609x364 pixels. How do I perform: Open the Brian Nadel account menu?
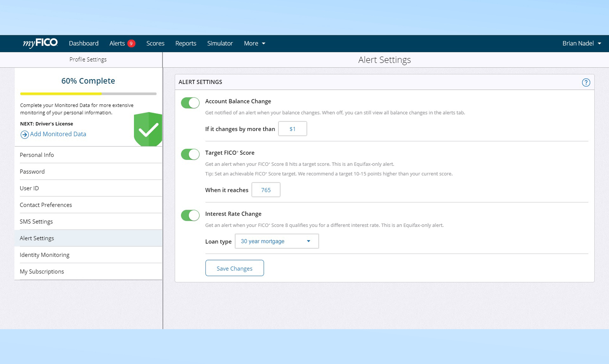582,43
